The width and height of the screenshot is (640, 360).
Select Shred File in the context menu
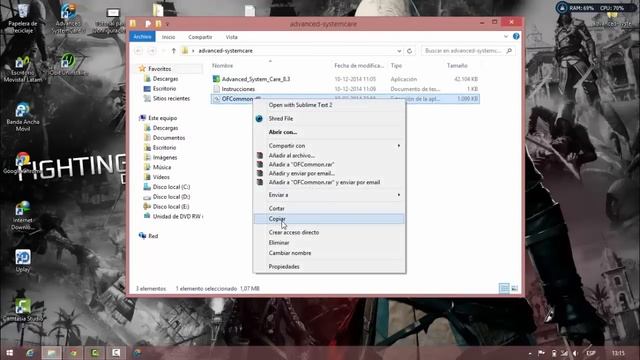[329, 118]
